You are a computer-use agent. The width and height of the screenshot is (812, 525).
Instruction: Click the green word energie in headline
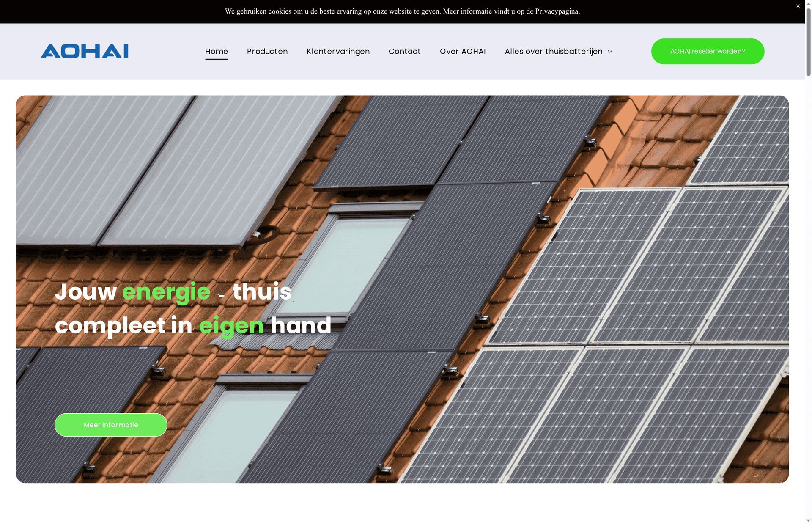click(166, 292)
